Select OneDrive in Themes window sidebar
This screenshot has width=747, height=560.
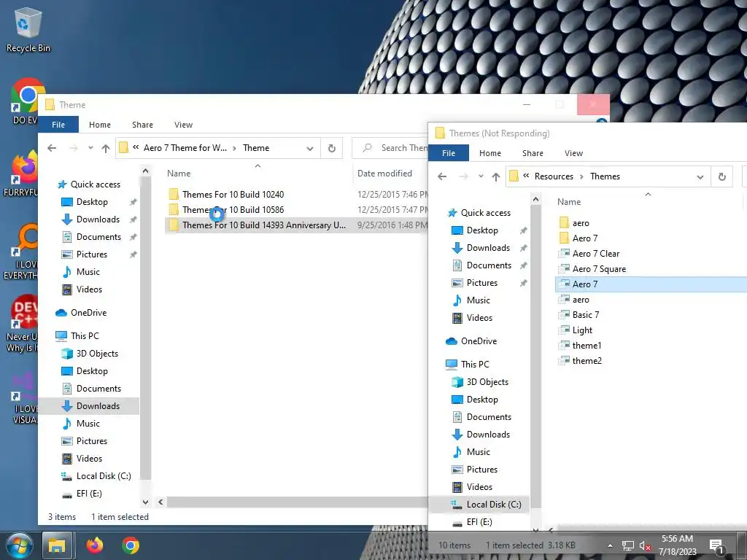(x=479, y=341)
